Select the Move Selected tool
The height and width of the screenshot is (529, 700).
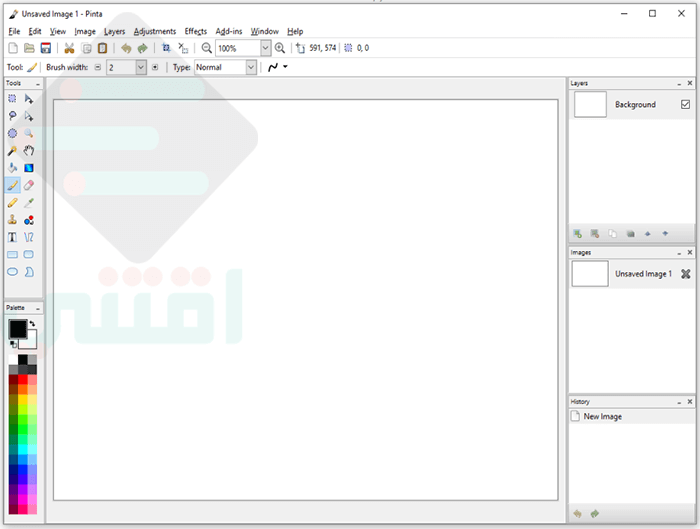coord(29,99)
